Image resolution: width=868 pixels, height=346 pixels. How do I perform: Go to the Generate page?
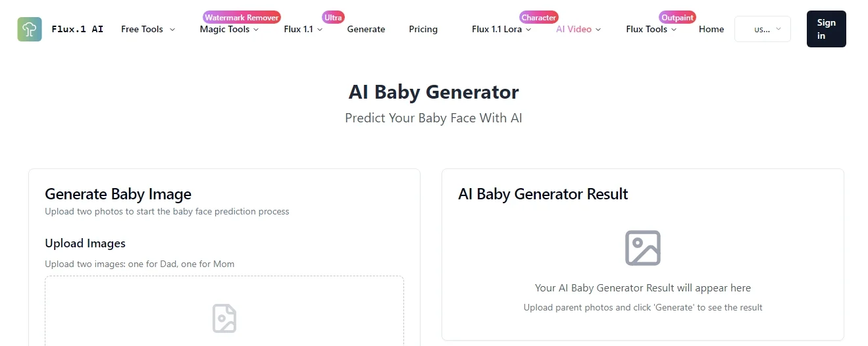coord(366,29)
